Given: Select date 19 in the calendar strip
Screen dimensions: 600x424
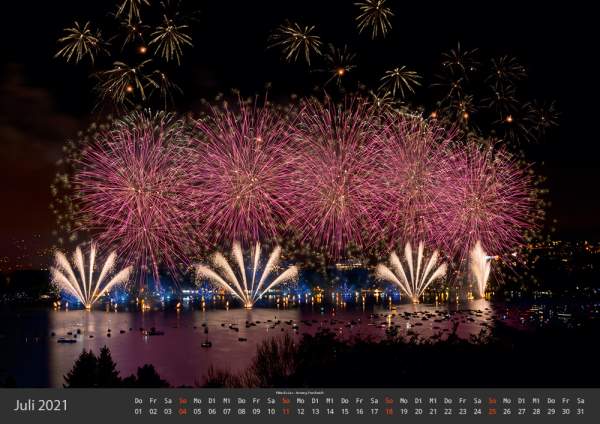Looking at the screenshot, I should pyautogui.click(x=404, y=412).
